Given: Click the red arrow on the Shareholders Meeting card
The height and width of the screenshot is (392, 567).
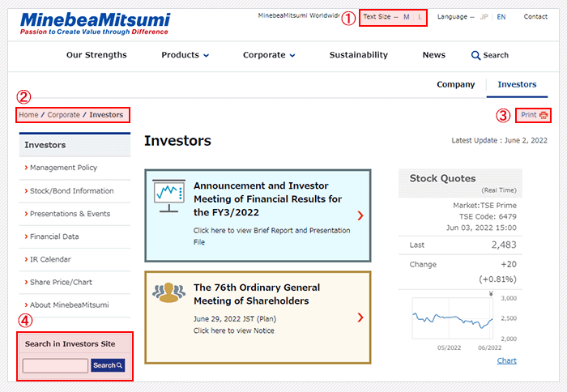Looking at the screenshot, I should pos(360,317).
